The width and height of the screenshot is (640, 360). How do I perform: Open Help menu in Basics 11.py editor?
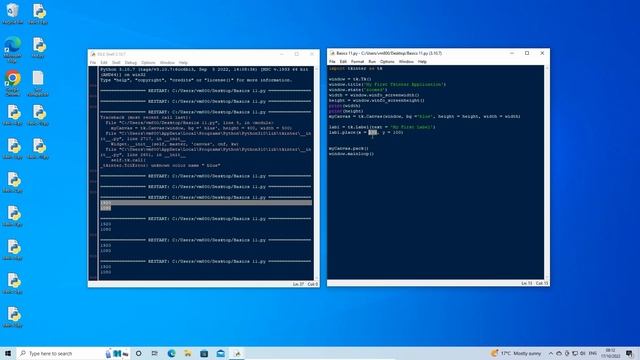click(422, 62)
